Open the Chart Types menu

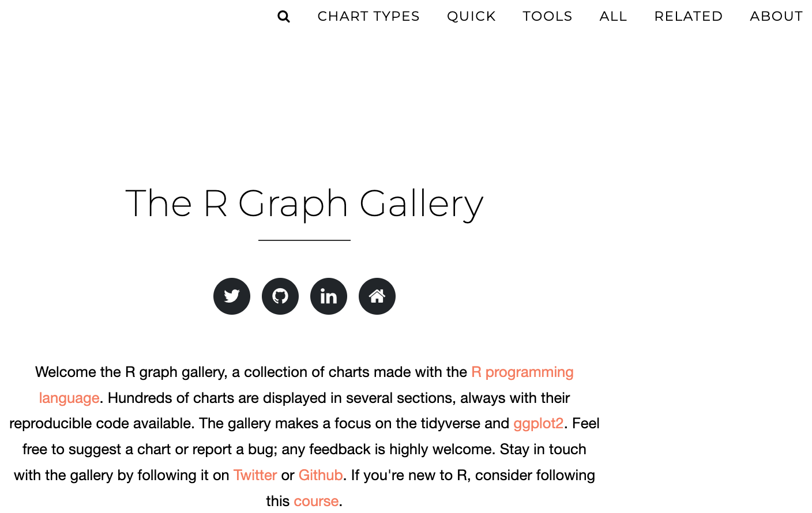point(369,16)
